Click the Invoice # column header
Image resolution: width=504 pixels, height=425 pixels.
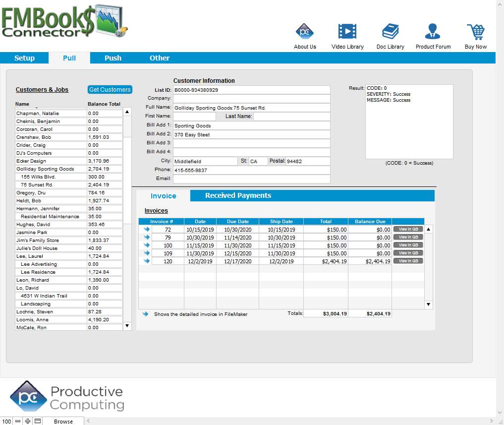tap(162, 221)
